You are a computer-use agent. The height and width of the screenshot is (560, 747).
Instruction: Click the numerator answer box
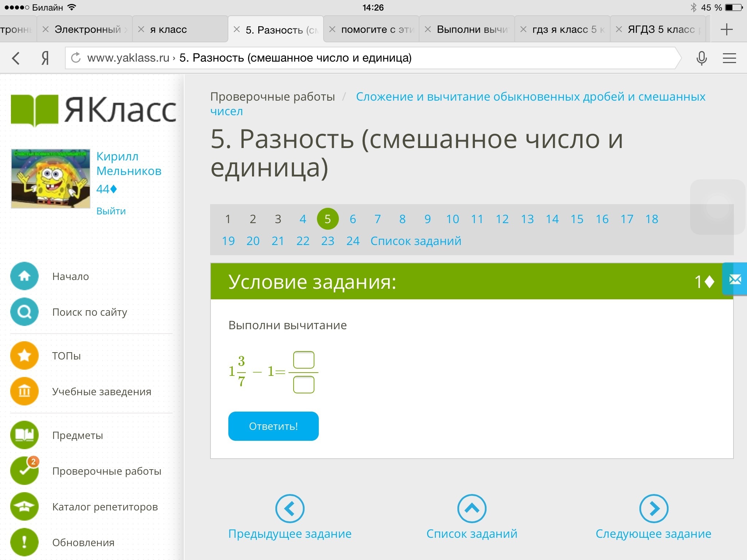[x=303, y=360]
